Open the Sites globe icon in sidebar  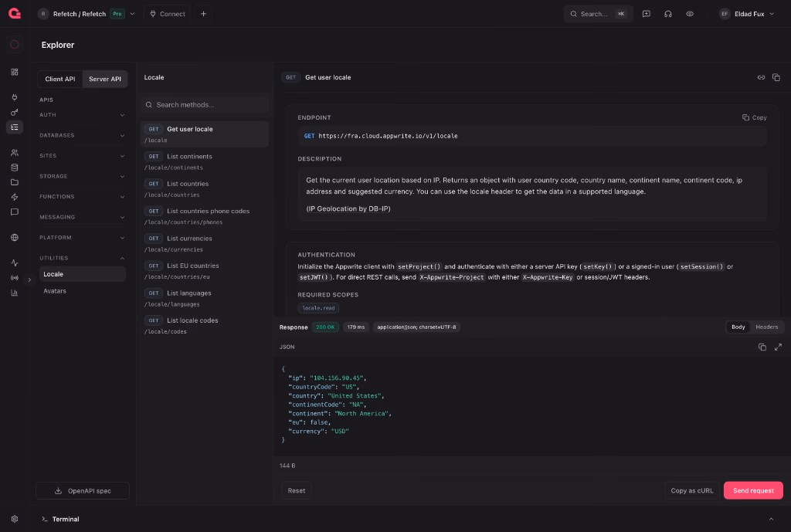coord(15,238)
